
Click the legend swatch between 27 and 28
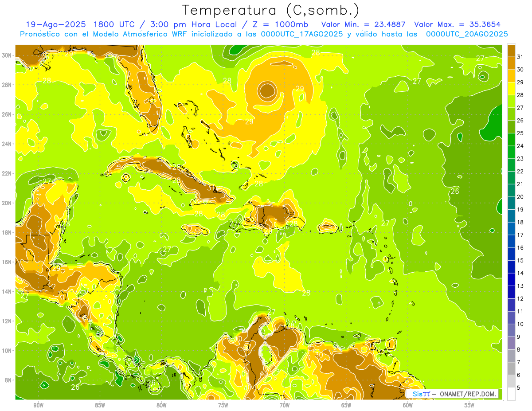(511, 101)
